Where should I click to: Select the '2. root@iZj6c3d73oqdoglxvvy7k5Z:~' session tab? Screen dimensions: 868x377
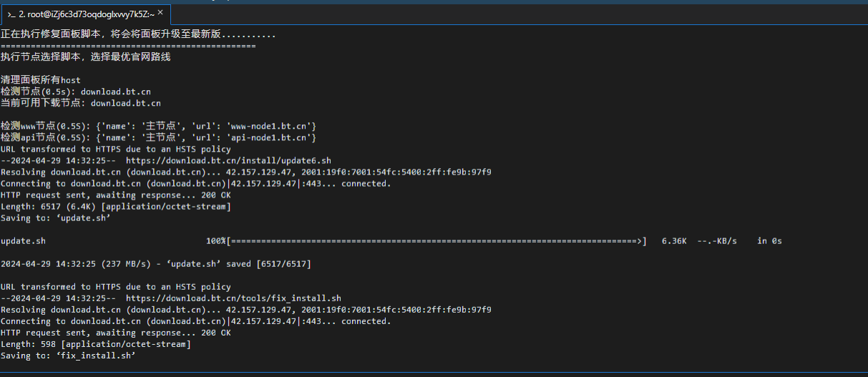(86, 14)
